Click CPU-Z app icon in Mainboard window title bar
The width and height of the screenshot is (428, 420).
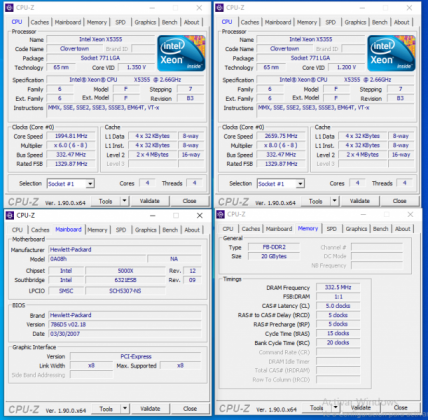tap(10, 215)
